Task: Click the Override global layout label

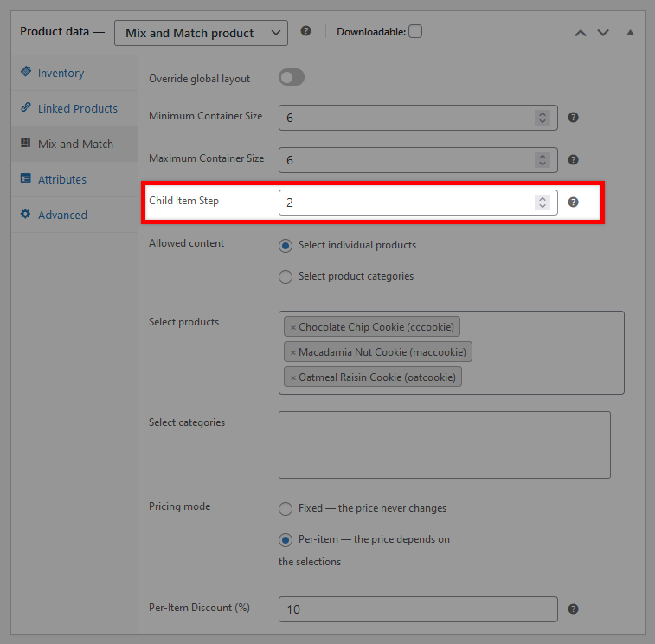Action: (x=199, y=79)
